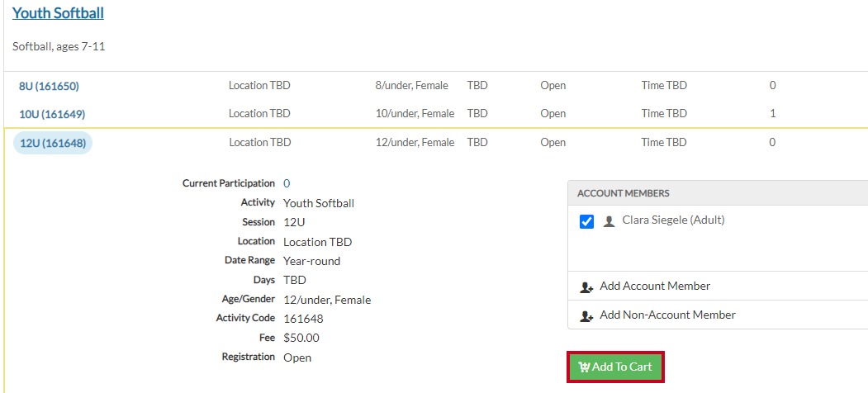Click Add Account Member person-plus icon
This screenshot has width=868, height=393.
[x=586, y=287]
